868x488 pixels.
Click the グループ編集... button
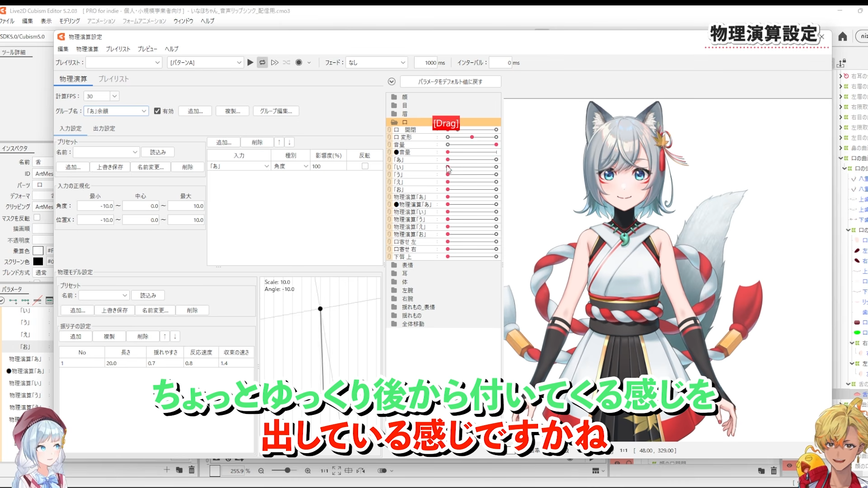click(276, 111)
